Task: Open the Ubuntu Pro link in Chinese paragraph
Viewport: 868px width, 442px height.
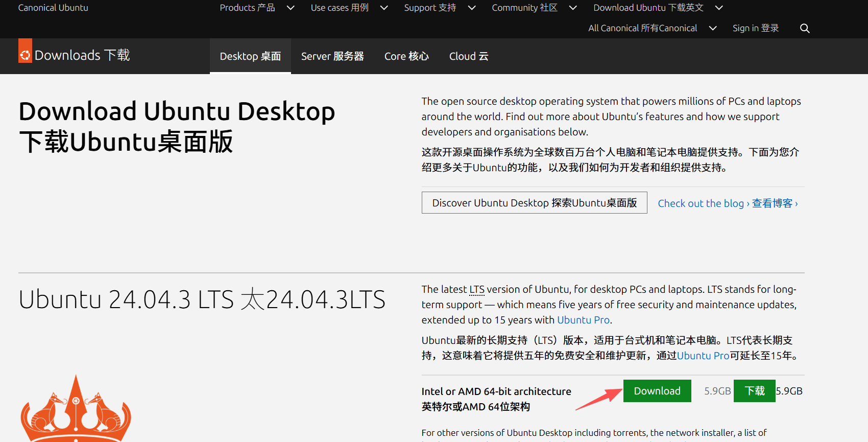Action: click(x=703, y=356)
